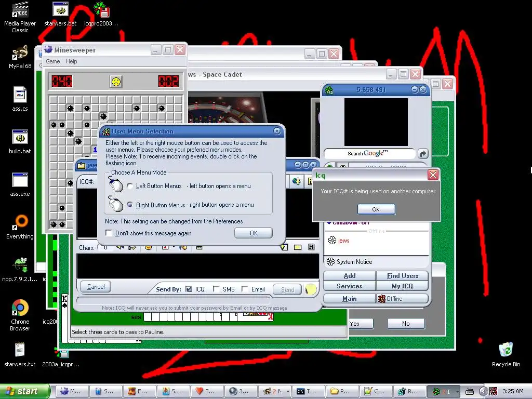Click OK in User Menu Selection dialog

coord(254,233)
